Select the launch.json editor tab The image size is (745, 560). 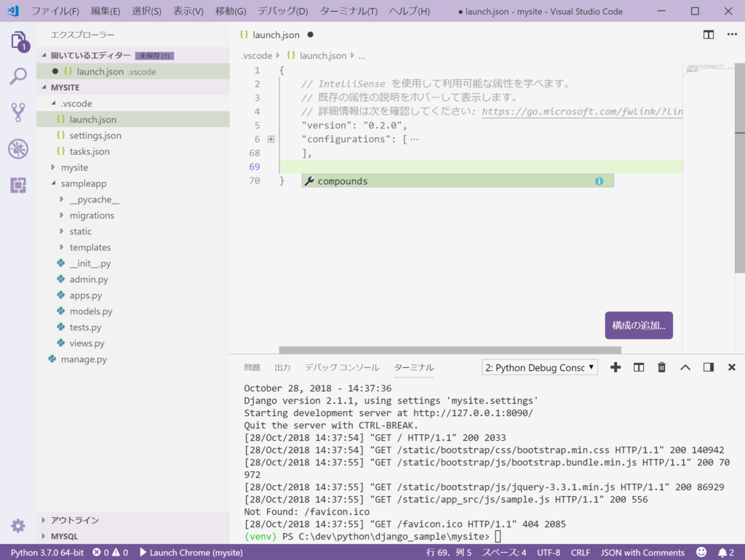tap(276, 35)
